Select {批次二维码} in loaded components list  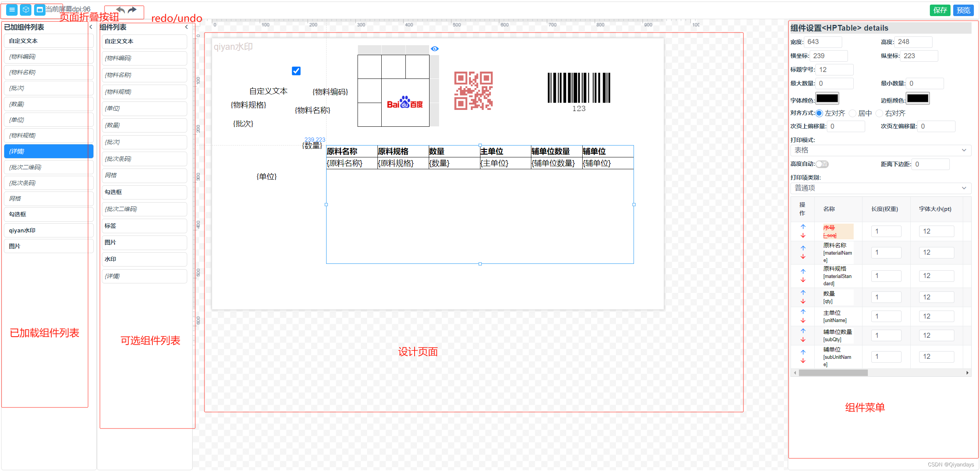click(x=49, y=167)
